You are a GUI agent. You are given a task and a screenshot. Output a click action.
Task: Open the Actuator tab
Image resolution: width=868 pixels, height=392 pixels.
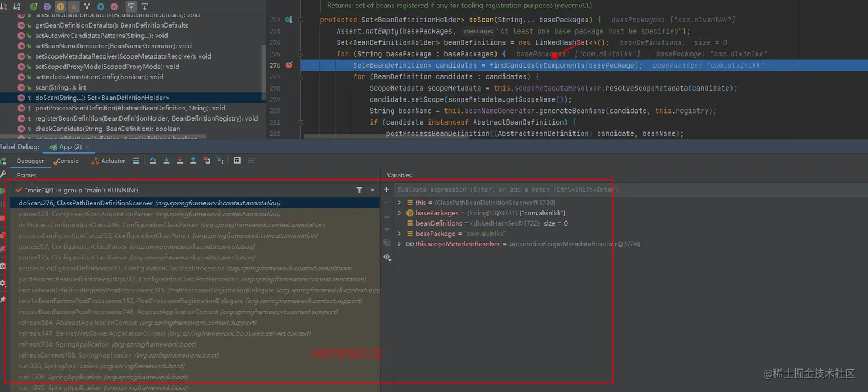(108, 161)
